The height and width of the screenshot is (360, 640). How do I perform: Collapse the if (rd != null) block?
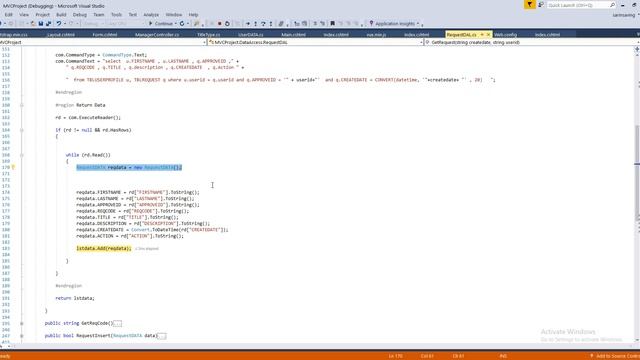pos(22,130)
